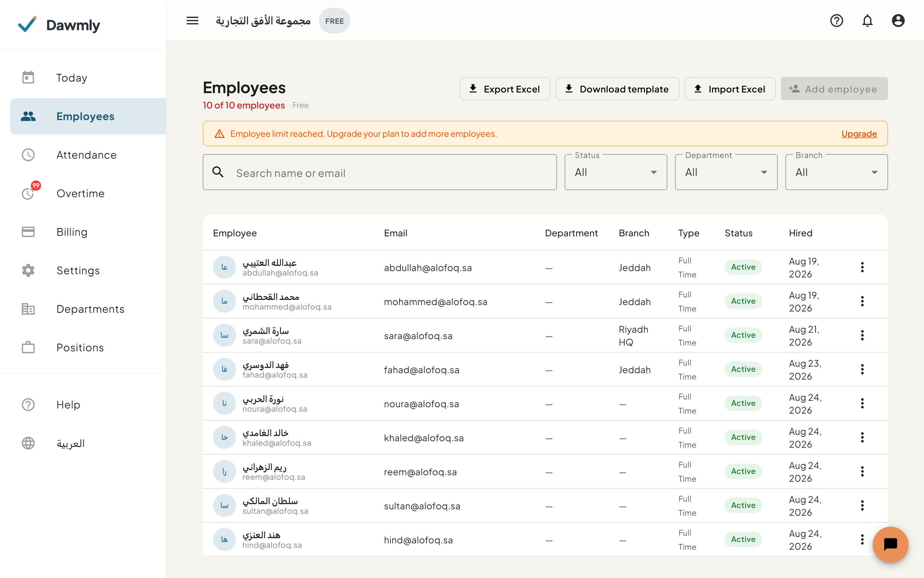Image resolution: width=924 pixels, height=578 pixels.
Task: Focus the Search name or email field
Action: (x=380, y=172)
